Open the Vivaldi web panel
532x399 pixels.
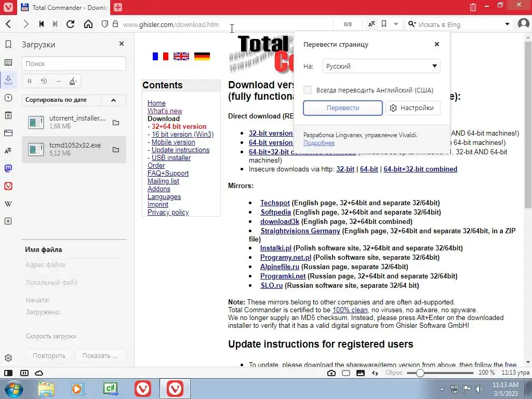coord(8,186)
